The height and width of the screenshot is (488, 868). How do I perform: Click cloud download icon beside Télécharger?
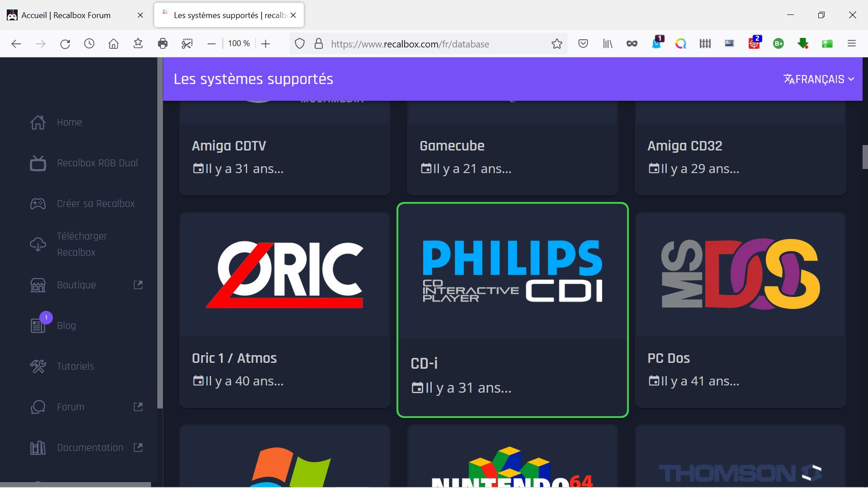(38, 244)
